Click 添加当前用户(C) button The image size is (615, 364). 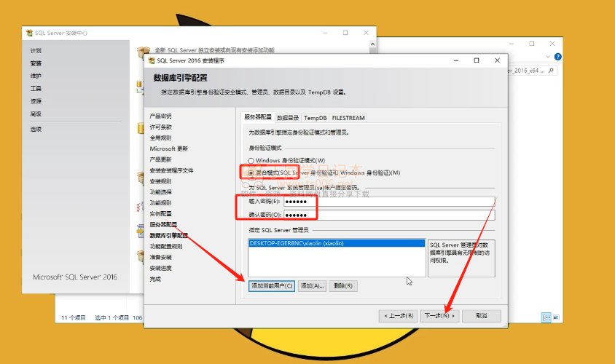[x=272, y=285]
